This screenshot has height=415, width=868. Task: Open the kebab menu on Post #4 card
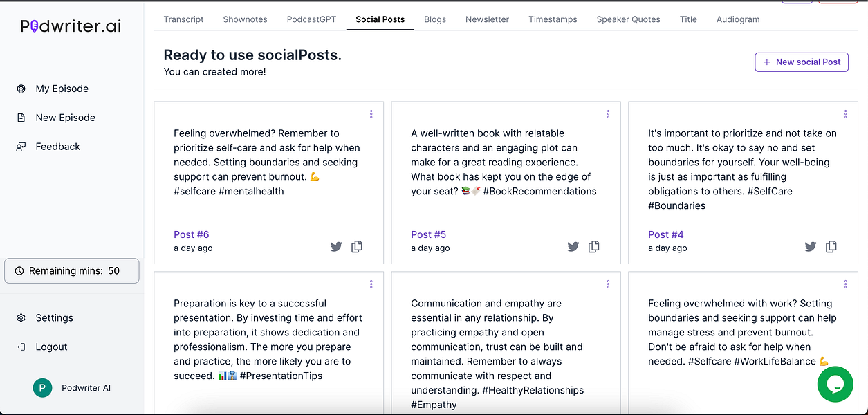pyautogui.click(x=845, y=113)
